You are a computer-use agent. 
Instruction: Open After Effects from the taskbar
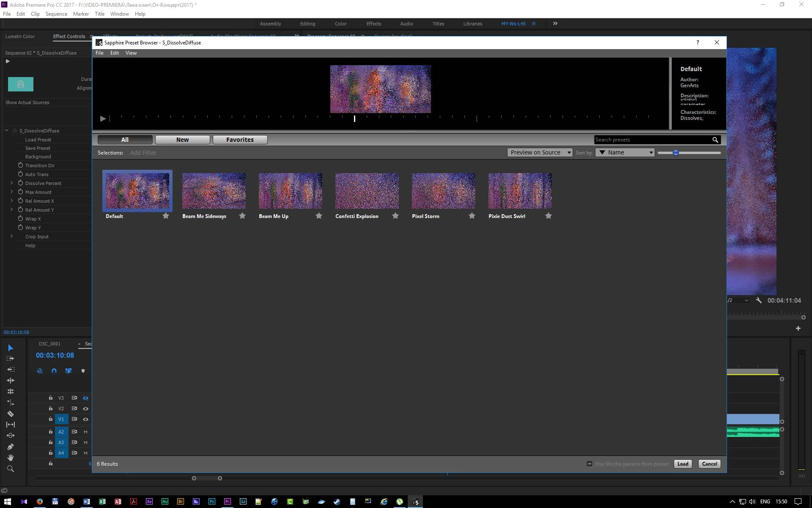pos(149,502)
